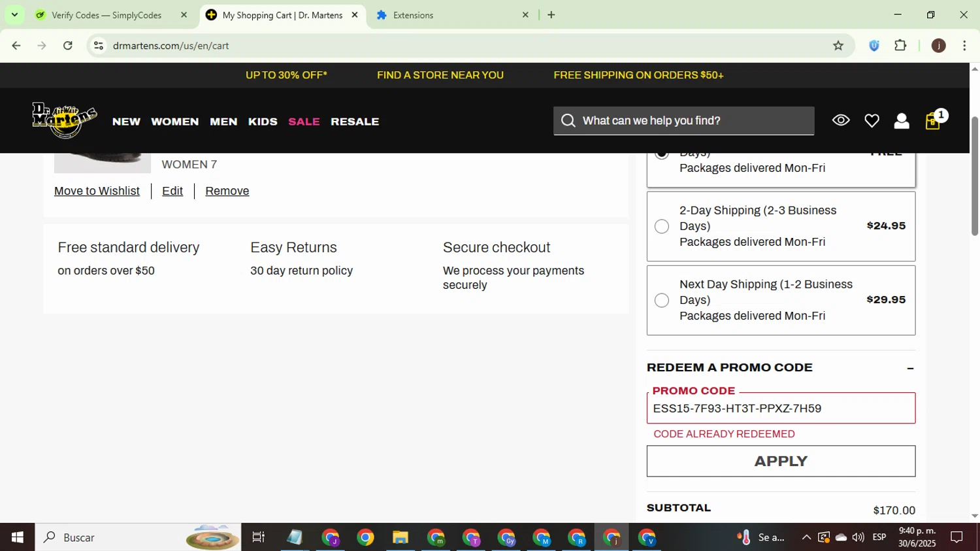
Task: Open the Bitwarden shield extension icon
Action: (874, 46)
